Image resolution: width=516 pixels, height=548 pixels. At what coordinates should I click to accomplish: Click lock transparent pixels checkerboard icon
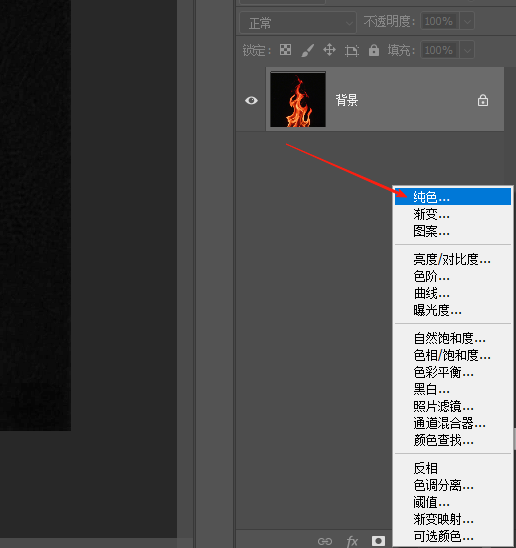click(x=285, y=50)
